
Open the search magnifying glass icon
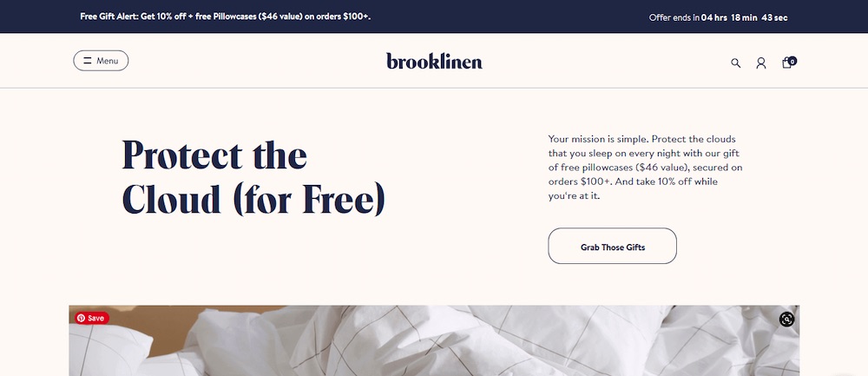click(736, 63)
